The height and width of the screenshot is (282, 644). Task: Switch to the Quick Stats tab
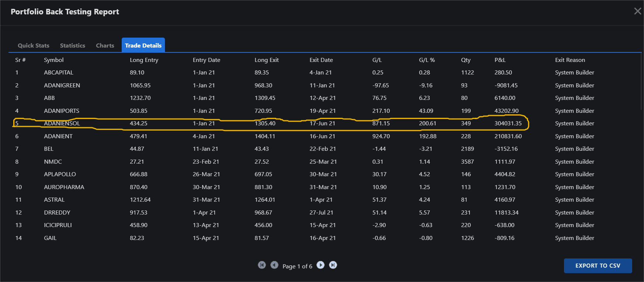(34, 45)
